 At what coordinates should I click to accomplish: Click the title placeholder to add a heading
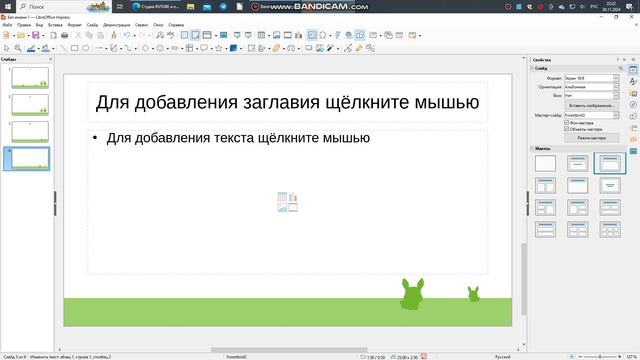point(287,102)
